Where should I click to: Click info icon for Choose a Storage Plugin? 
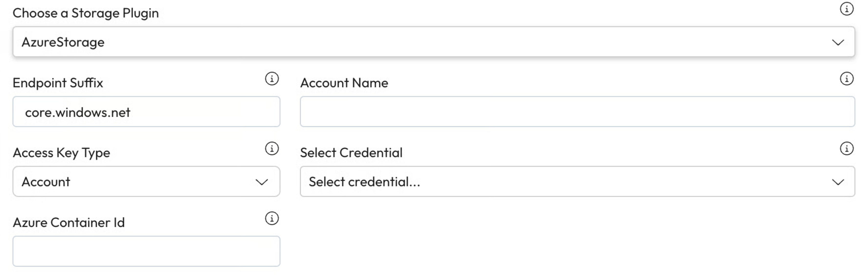(x=846, y=9)
